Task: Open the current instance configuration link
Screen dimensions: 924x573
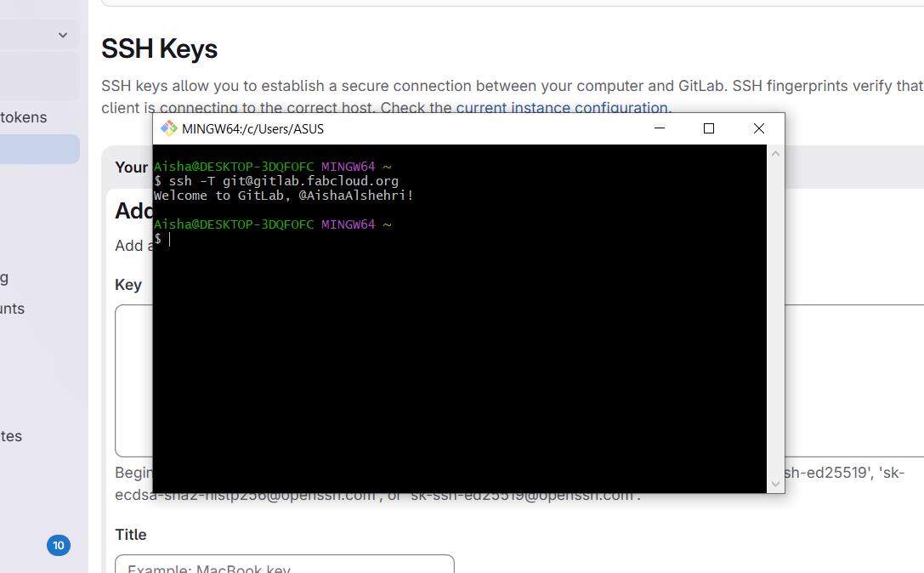Action: click(x=564, y=108)
